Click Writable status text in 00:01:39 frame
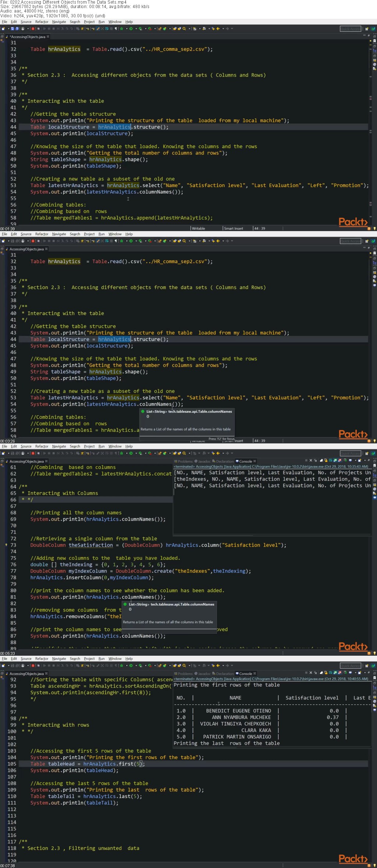 click(x=198, y=229)
